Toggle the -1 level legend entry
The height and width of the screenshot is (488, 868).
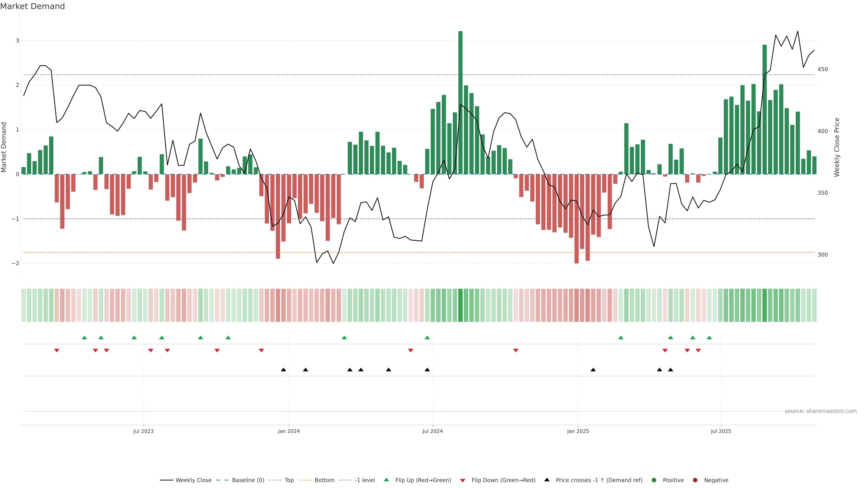click(x=365, y=480)
